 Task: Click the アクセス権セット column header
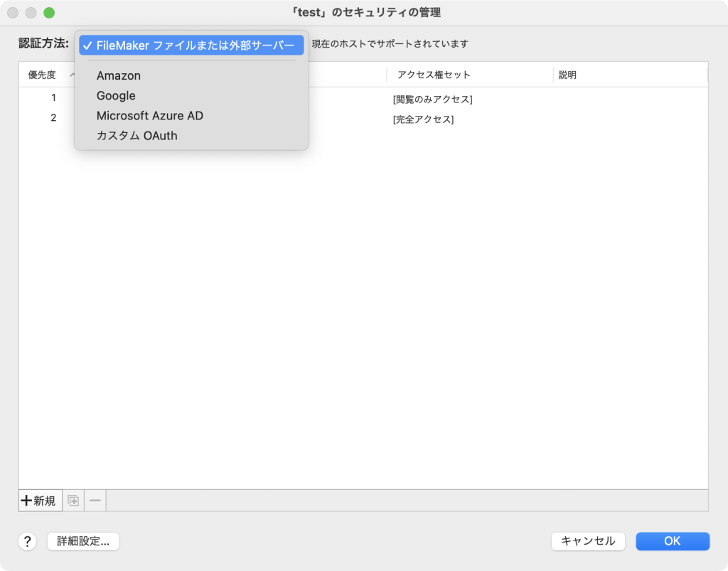434,75
